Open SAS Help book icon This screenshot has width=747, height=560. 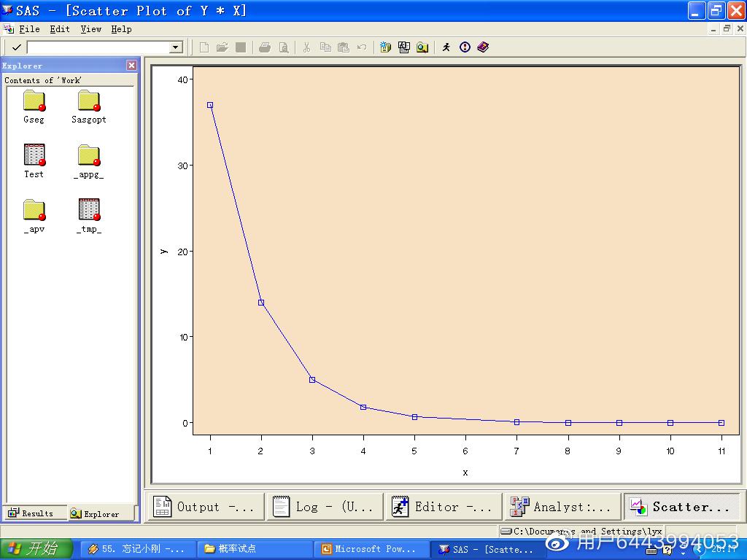coord(483,47)
